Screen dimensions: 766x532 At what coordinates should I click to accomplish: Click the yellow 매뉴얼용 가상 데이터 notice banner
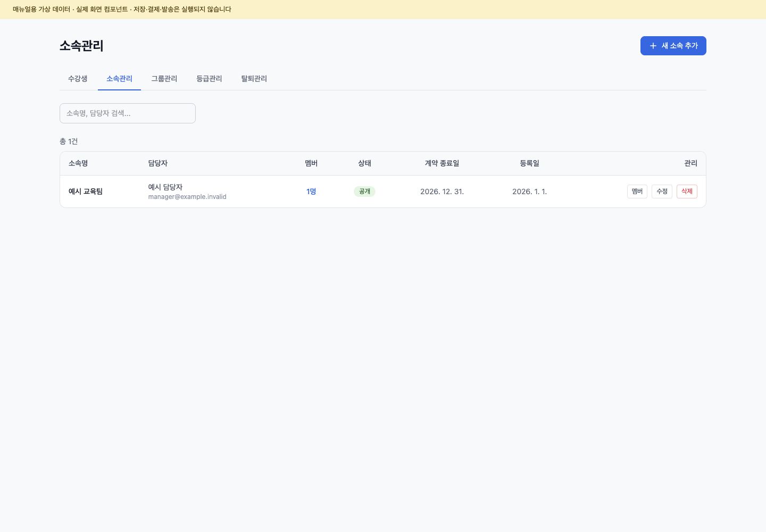[383, 10]
